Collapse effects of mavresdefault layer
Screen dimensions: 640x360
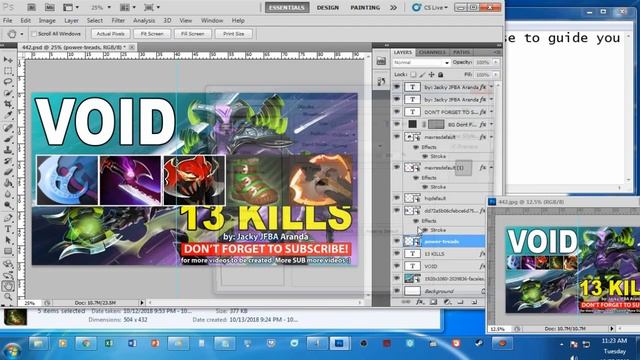[x=491, y=137]
